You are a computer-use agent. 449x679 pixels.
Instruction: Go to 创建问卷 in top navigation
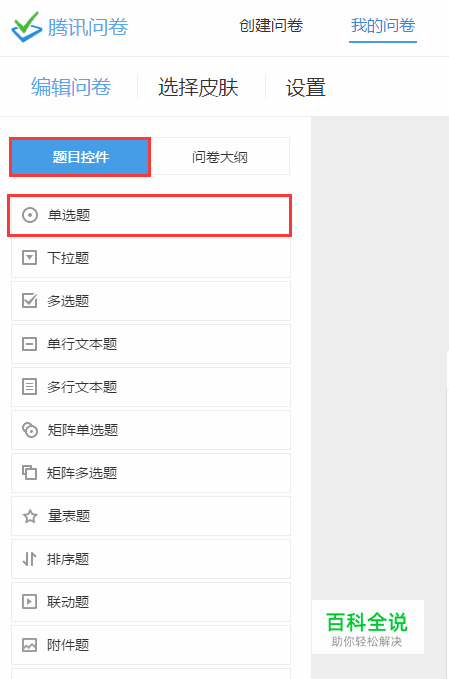(271, 26)
